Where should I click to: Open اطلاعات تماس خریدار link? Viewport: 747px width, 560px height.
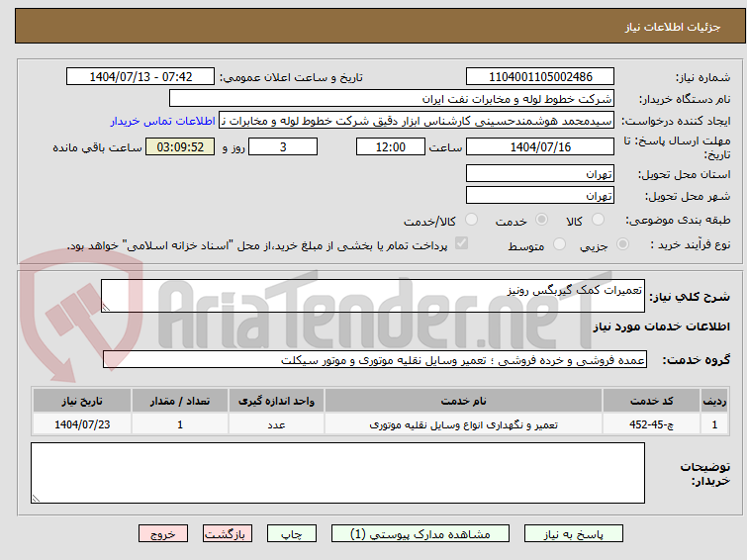coord(163,121)
